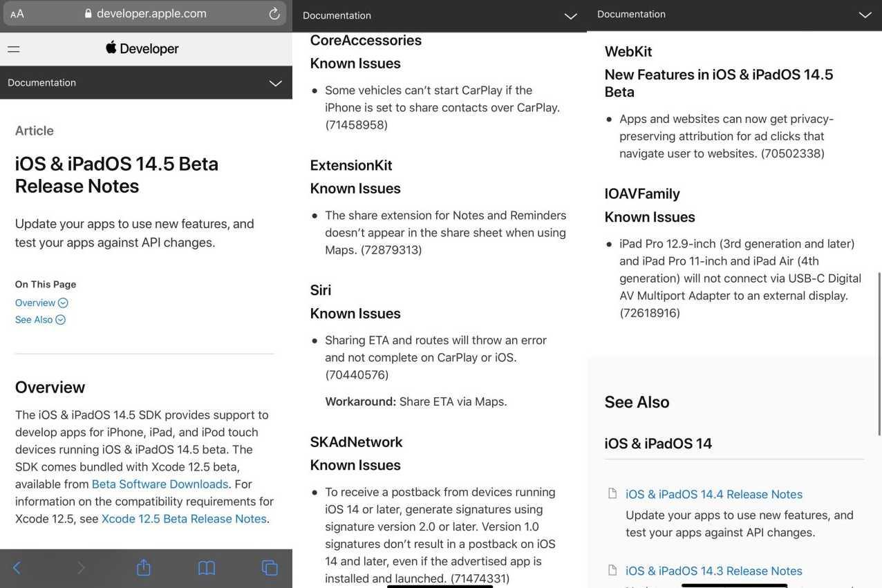The image size is (882, 588).
Task: Open Safari bookmarks icon
Action: click(x=207, y=568)
